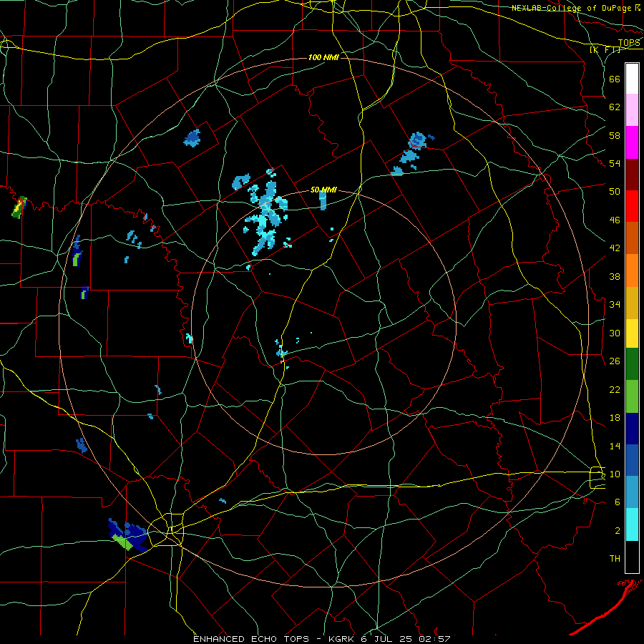Click the "14" legend value

pos(615,446)
